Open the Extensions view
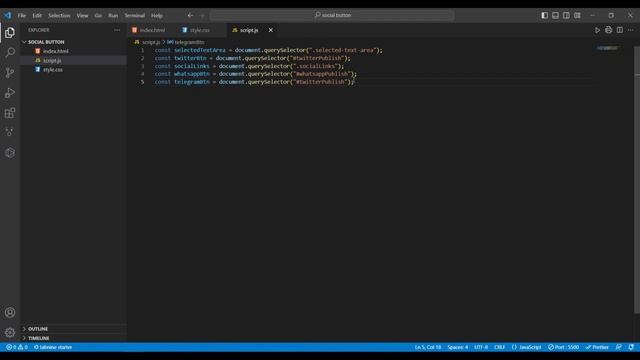640x360 pixels. 10,113
